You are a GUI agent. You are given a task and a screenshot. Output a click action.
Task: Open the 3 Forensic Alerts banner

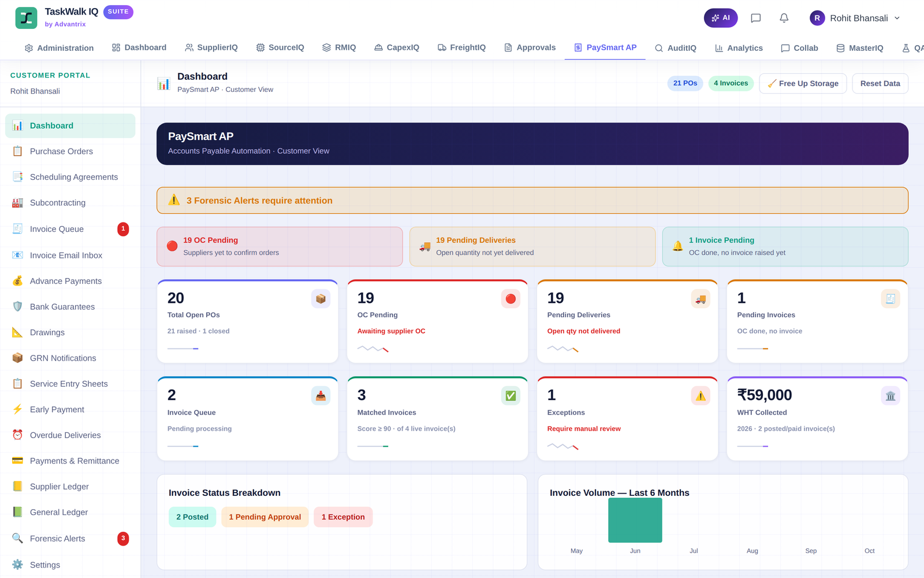click(x=532, y=201)
